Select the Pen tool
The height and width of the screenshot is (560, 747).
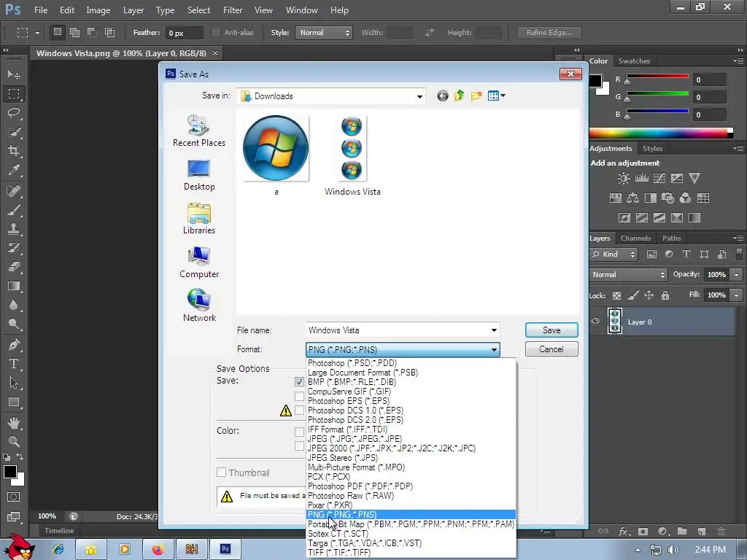(x=14, y=344)
